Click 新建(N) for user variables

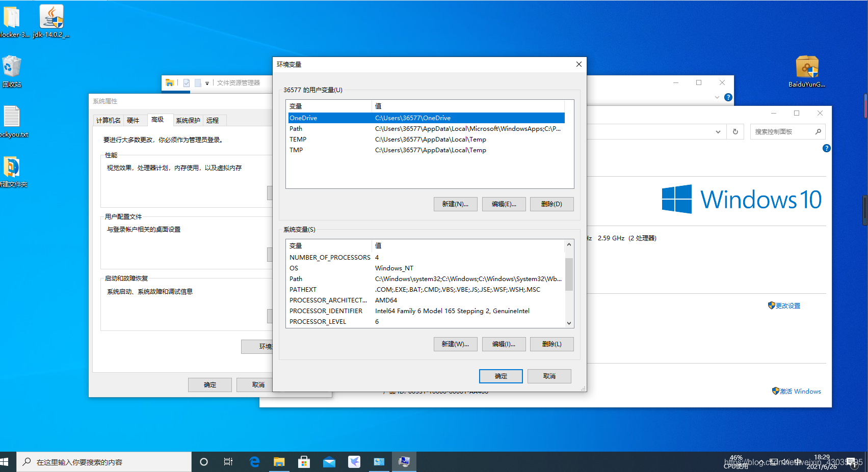[x=455, y=204]
